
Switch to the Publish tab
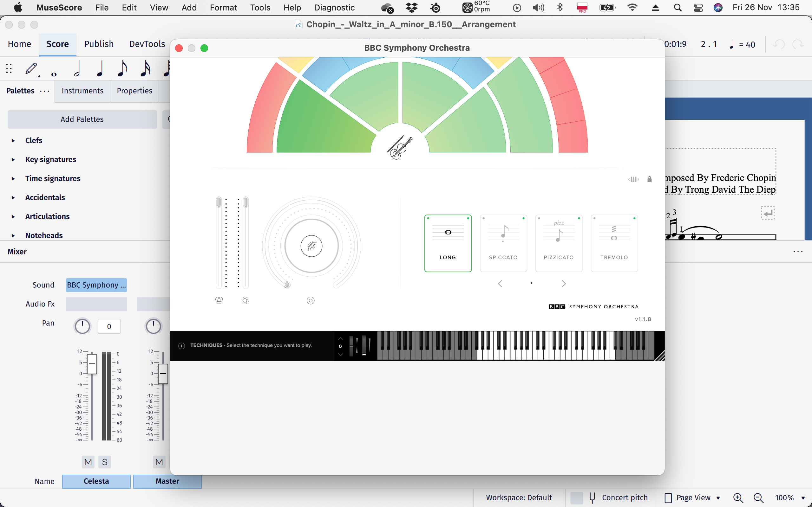point(98,44)
